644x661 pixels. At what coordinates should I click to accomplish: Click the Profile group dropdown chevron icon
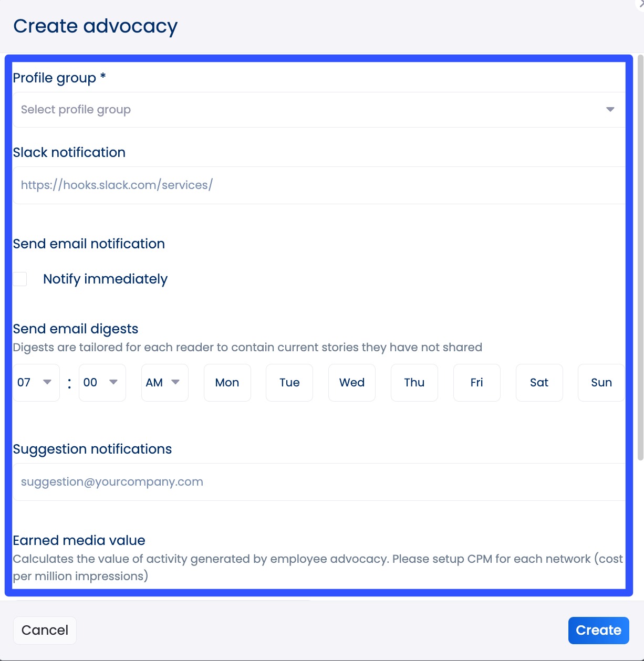(x=610, y=110)
